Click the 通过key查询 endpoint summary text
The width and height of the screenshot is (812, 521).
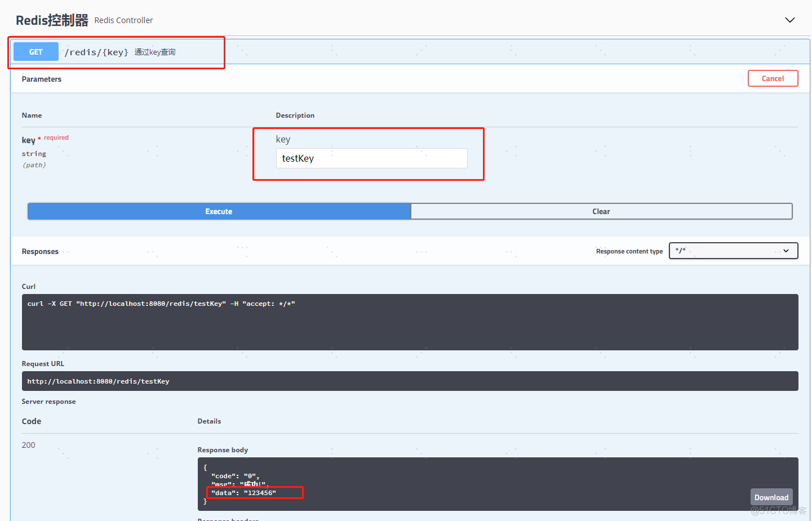[155, 52]
